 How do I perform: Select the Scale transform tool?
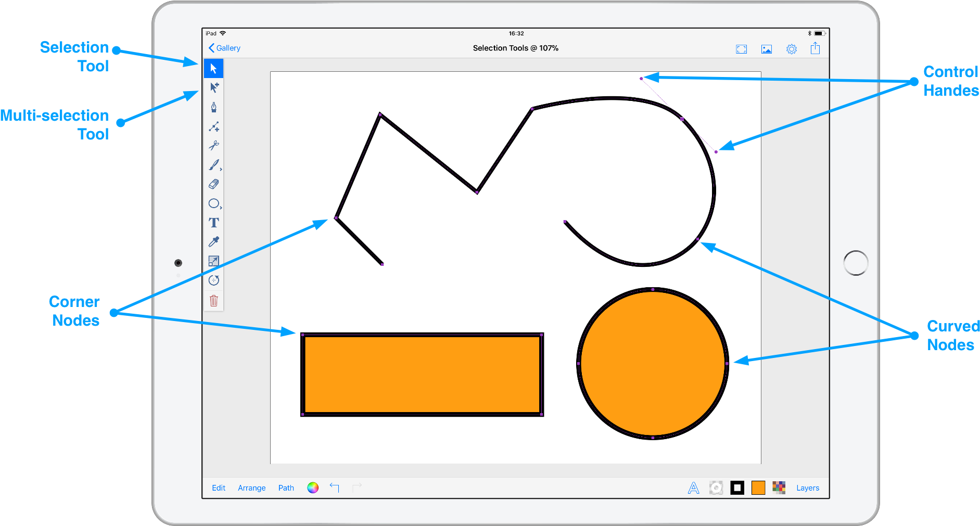pos(213,261)
